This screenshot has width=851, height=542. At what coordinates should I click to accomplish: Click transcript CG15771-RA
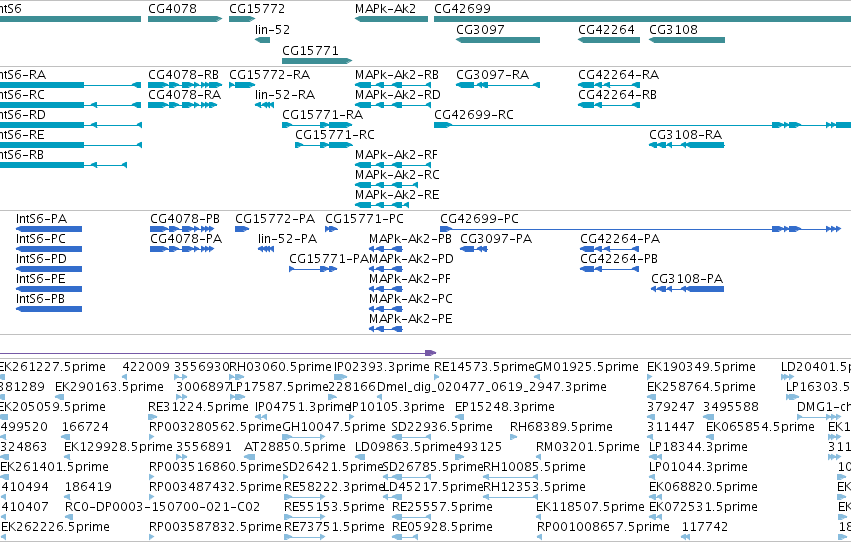tap(322, 115)
